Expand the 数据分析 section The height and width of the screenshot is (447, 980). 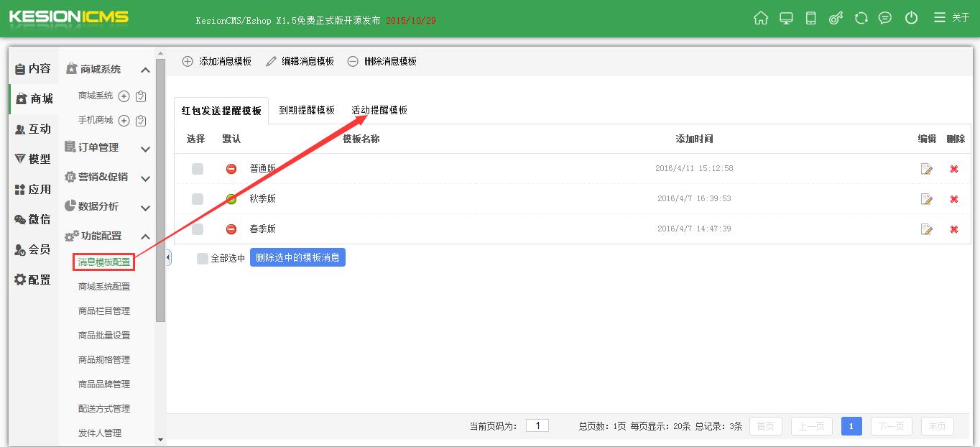tap(108, 207)
